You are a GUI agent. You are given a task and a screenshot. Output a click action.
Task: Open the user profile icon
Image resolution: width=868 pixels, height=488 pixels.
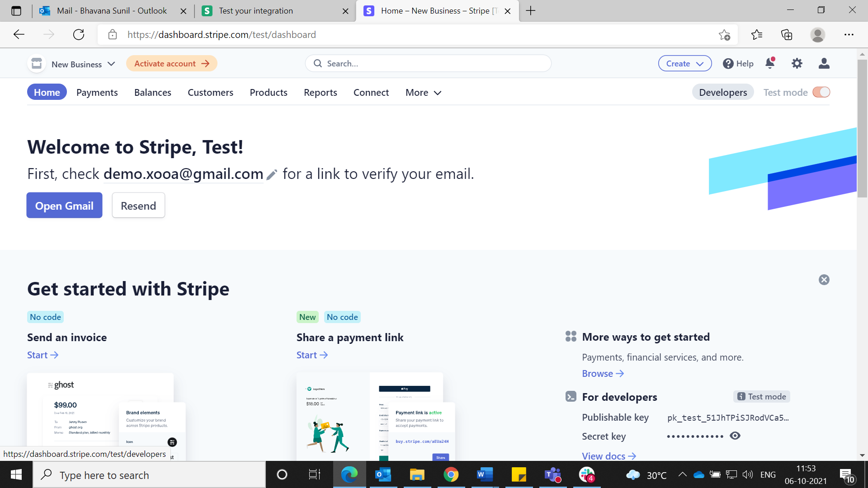pyautogui.click(x=824, y=63)
